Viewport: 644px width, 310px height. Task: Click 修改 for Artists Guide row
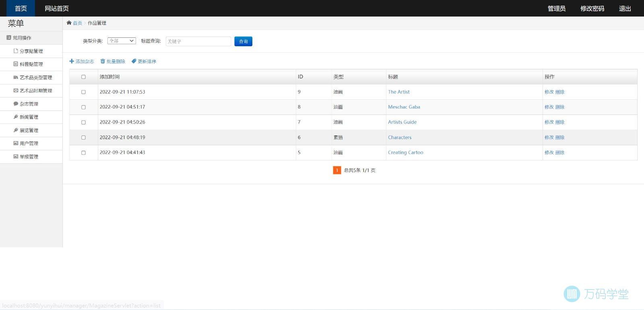(549, 122)
